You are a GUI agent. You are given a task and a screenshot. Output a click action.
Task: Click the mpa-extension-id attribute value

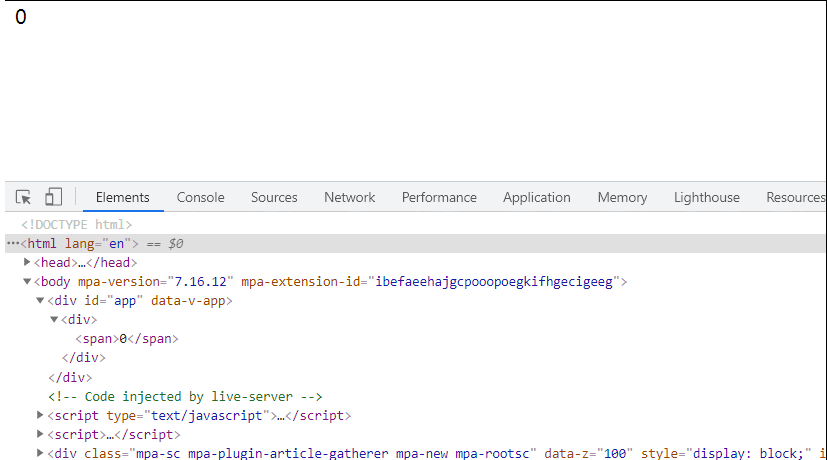(x=494, y=282)
